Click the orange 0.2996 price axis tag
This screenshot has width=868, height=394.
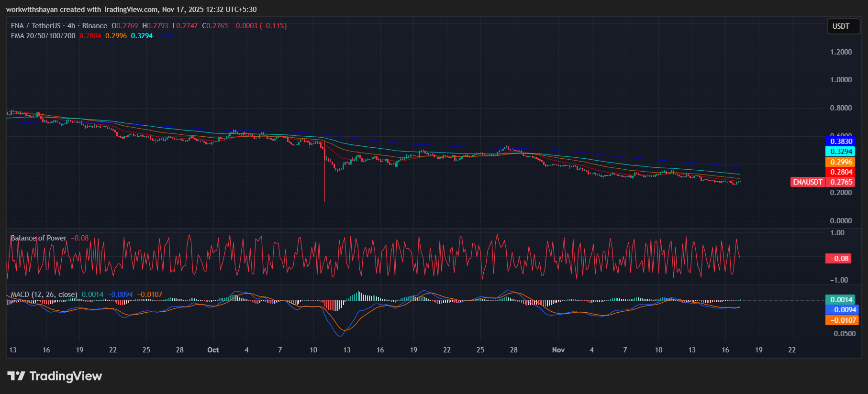coord(841,162)
